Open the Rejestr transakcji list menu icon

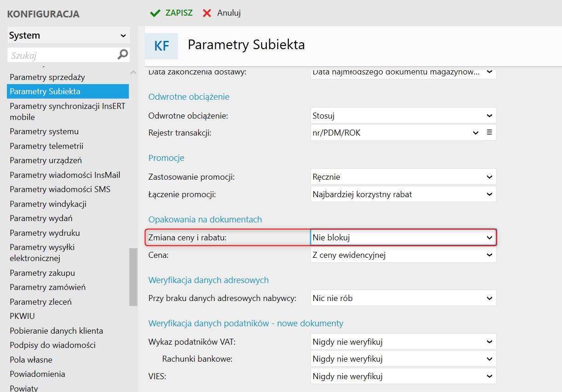[x=489, y=132]
